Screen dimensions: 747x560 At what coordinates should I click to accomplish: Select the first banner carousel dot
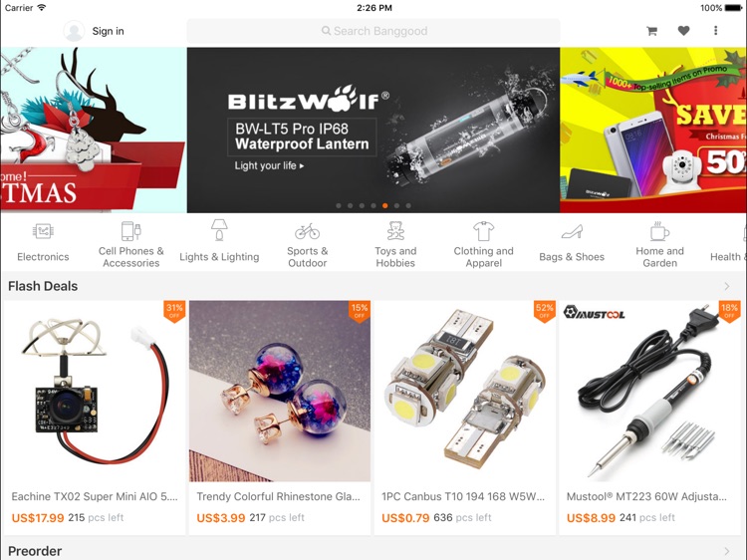[339, 206]
